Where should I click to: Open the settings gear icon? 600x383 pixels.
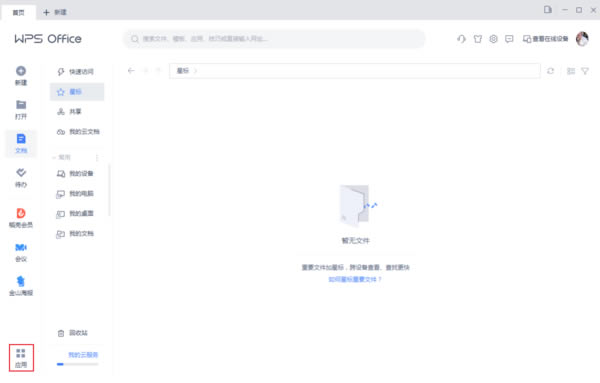click(493, 39)
